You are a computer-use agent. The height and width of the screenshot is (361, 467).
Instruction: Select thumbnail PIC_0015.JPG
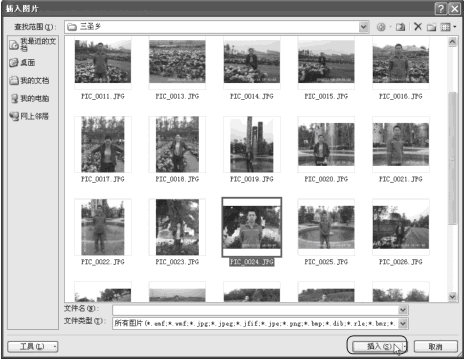point(326,62)
